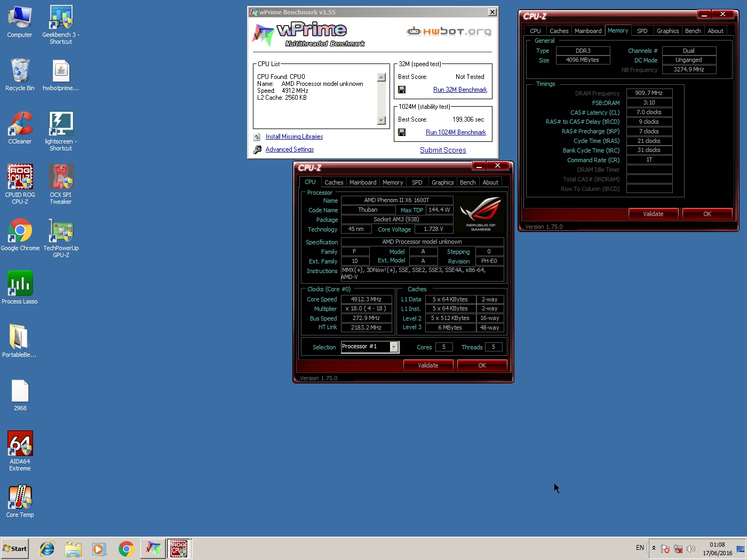The image size is (747, 560).
Task: Click the Name field AMD Phenom II X6 1600T
Action: tap(397, 201)
